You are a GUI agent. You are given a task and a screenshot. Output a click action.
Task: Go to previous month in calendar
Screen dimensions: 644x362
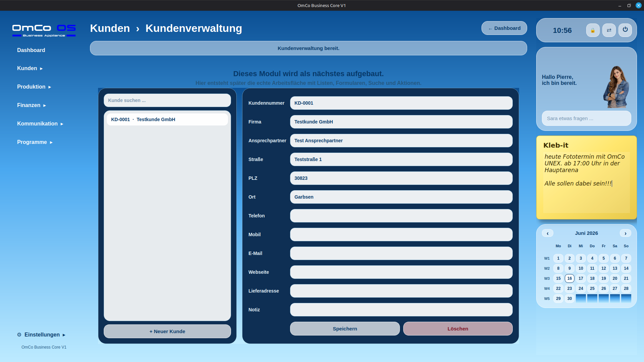click(x=548, y=233)
